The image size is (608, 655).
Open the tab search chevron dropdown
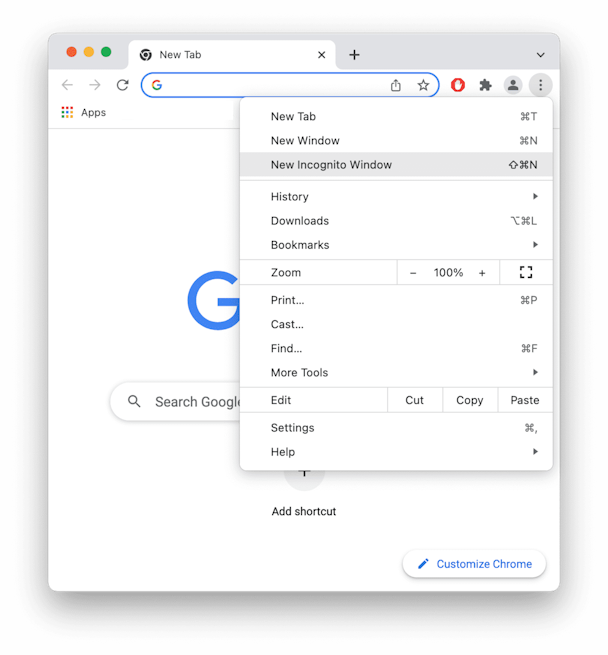(x=540, y=55)
